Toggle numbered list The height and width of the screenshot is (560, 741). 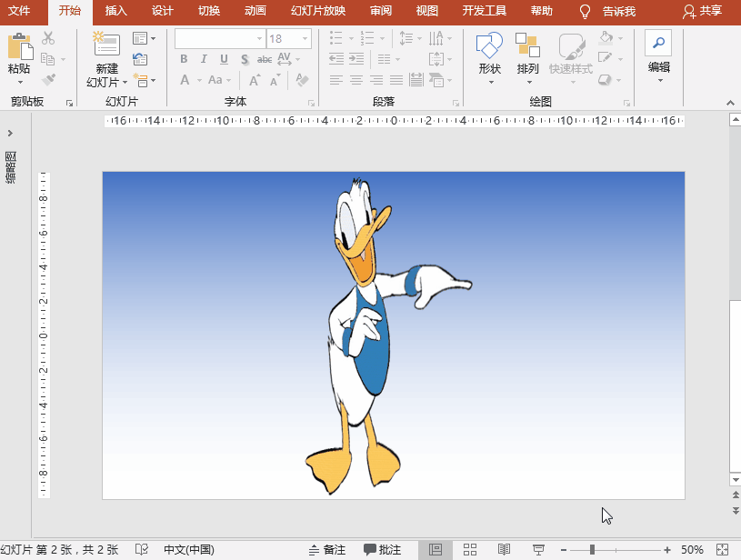click(x=367, y=38)
